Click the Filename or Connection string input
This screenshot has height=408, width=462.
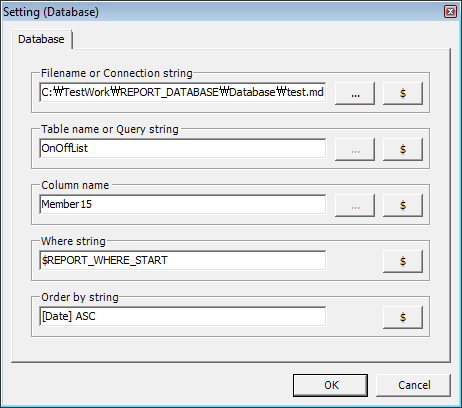click(183, 92)
